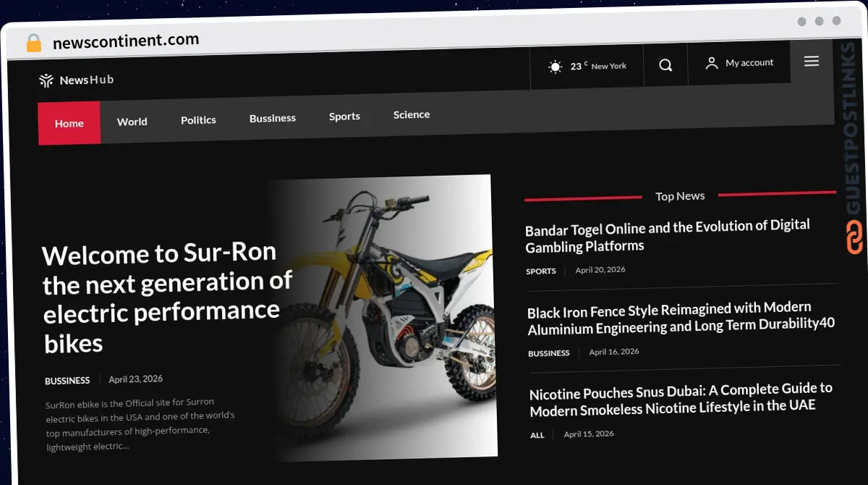The image size is (868, 485).
Task: Click the BUSSINESS tag under Sur-Ron headline
Action: coord(67,381)
